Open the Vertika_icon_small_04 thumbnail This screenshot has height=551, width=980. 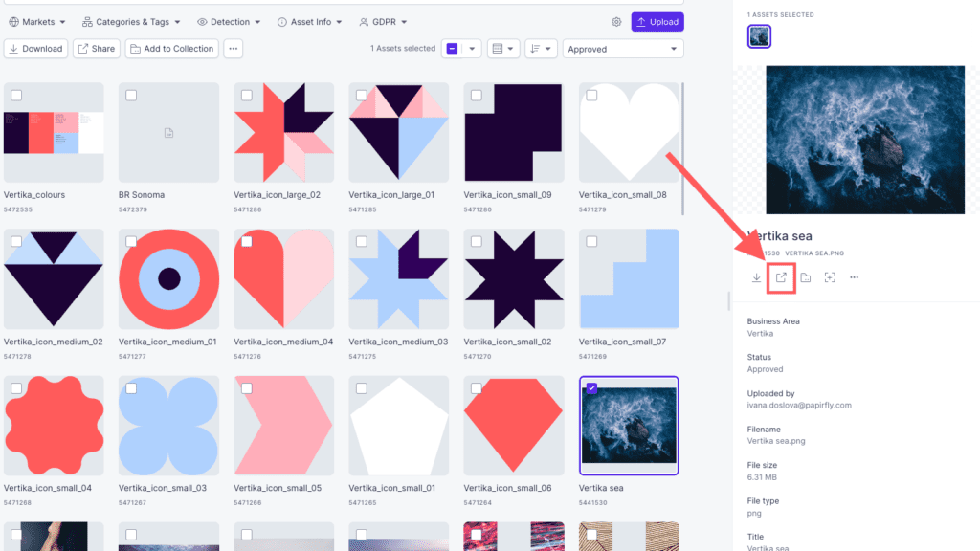tap(54, 426)
